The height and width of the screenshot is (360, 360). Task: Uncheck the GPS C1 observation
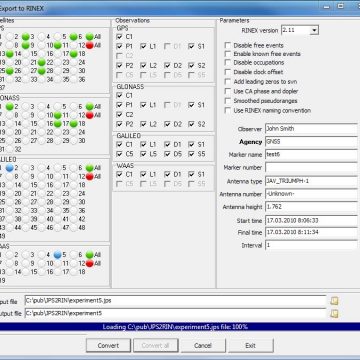[x=120, y=36]
